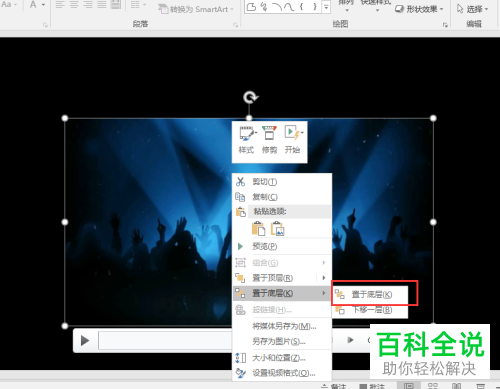Screen dimensions: 500x389
Task: Choose Preview (预览) from context menu
Action: tap(282, 246)
